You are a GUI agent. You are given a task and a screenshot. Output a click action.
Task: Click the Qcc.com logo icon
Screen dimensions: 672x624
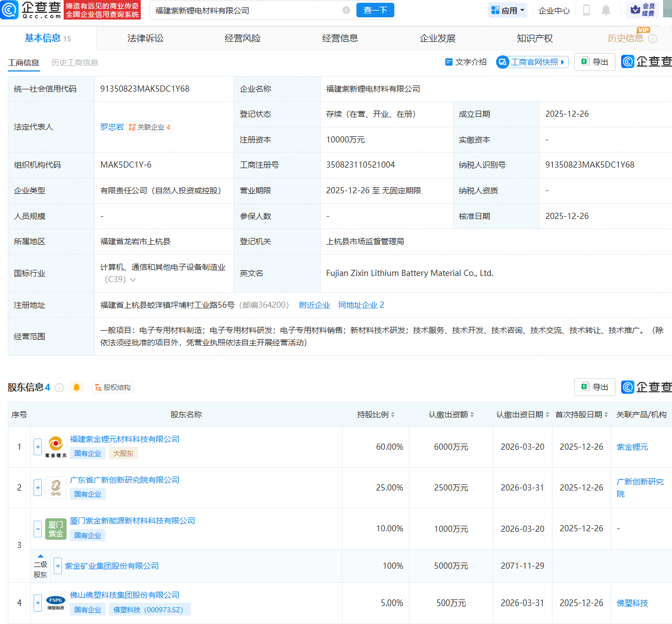9,9
